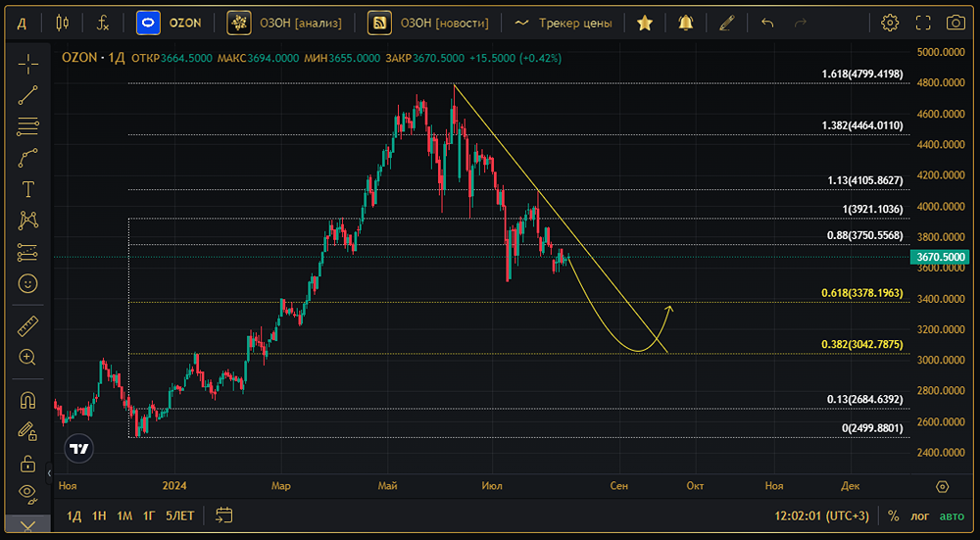This screenshot has width=980, height=540.
Task: Select the 1Д time range
Action: pyautogui.click(x=74, y=515)
